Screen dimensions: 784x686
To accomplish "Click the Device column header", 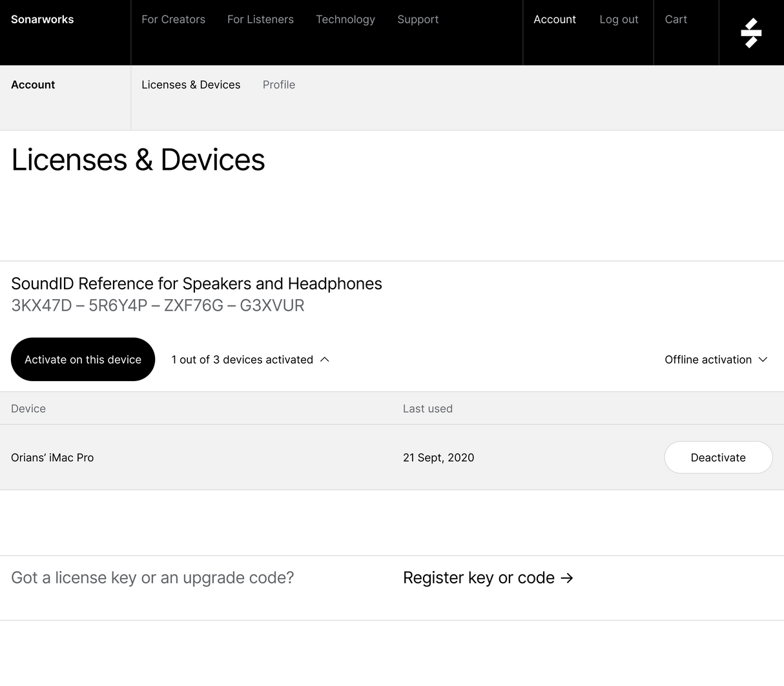I will pyautogui.click(x=28, y=408).
